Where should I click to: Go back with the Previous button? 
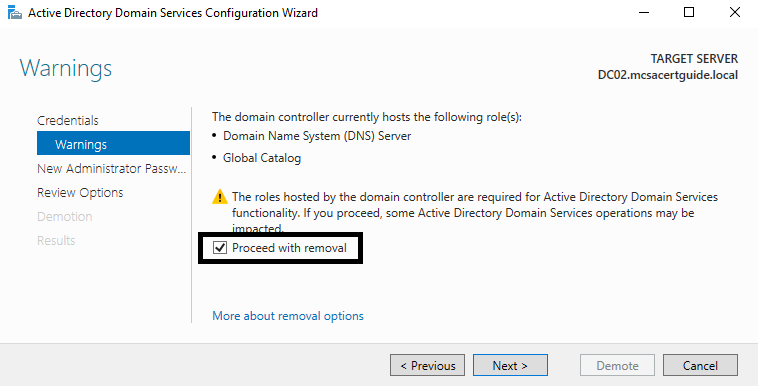(427, 365)
